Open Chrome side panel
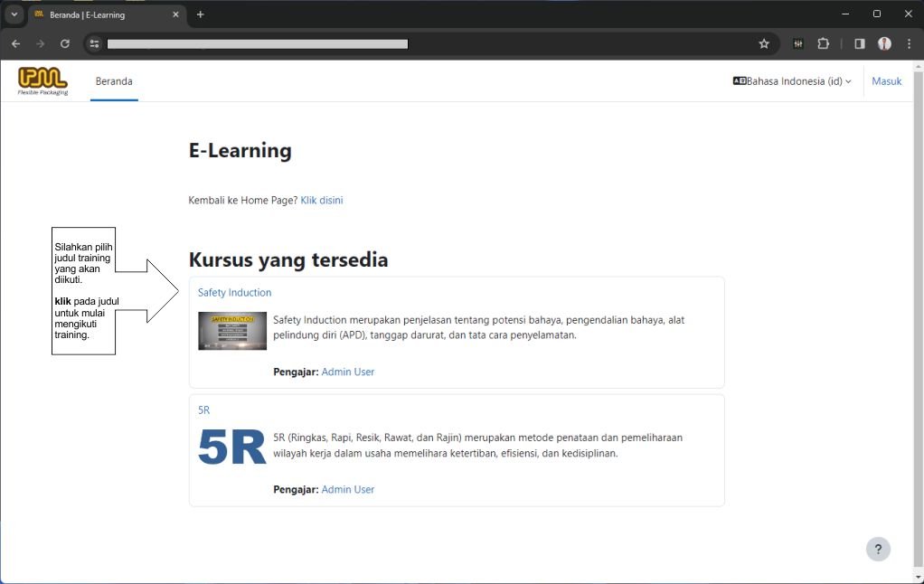The image size is (924, 584). (x=859, y=43)
